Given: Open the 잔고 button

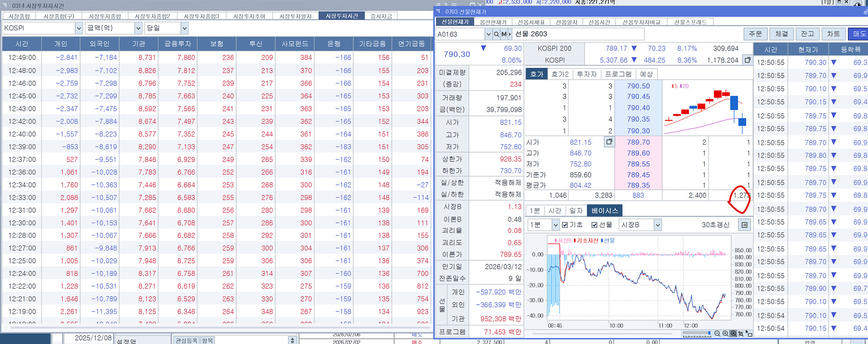Looking at the screenshot, I should tap(807, 34).
